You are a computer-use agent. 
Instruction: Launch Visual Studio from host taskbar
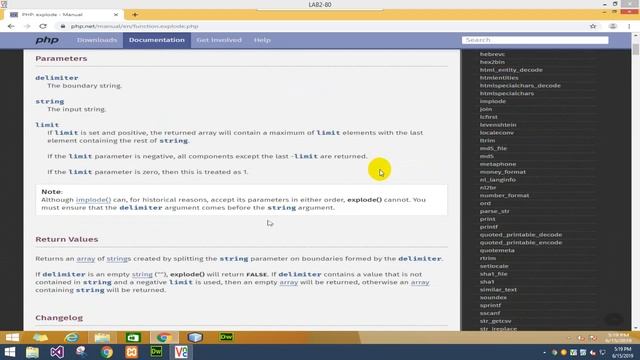tap(57, 352)
